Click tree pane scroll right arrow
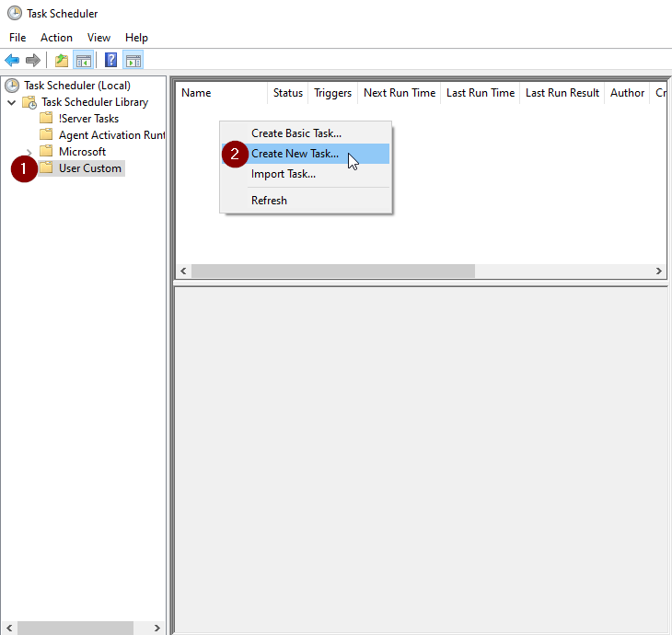672x635 pixels. click(157, 629)
